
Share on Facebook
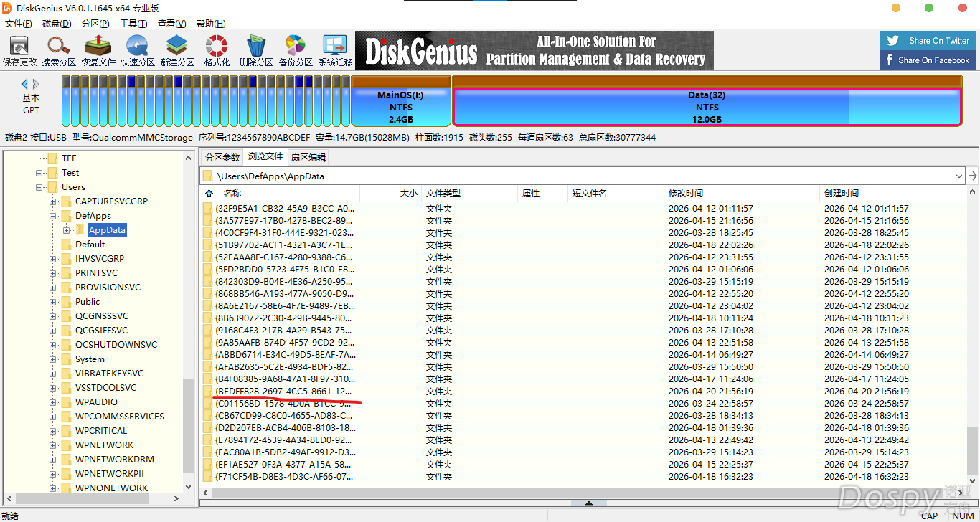pos(928,60)
